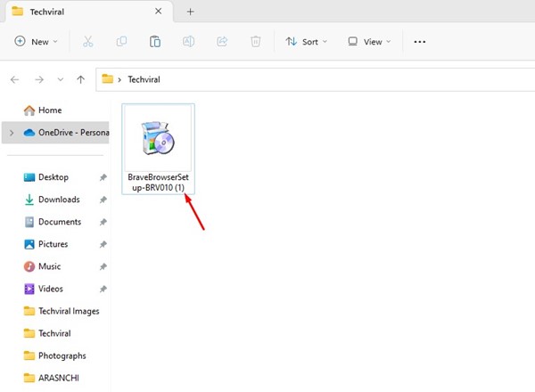The height and width of the screenshot is (392, 535).
Task: Click the Cut scissors icon in the toolbar
Action: pos(88,42)
